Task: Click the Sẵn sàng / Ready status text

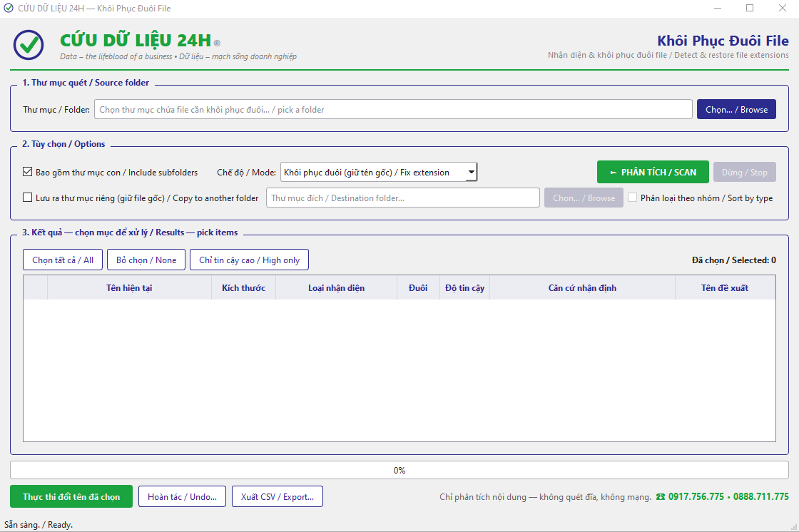Action: pyautogui.click(x=39, y=524)
